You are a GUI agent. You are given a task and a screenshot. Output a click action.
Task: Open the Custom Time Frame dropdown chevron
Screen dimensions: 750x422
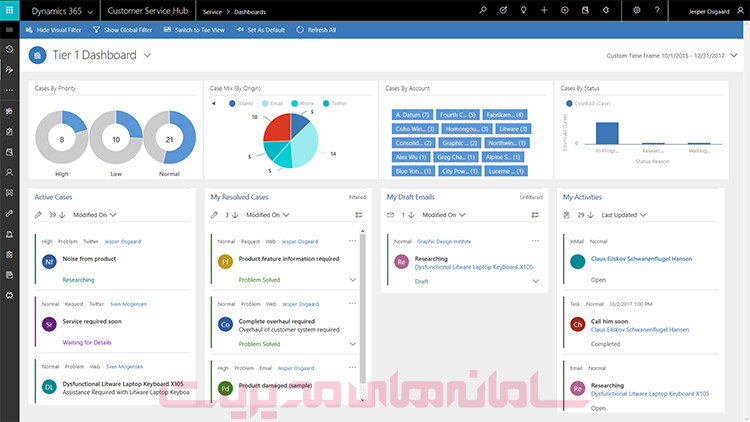click(734, 56)
